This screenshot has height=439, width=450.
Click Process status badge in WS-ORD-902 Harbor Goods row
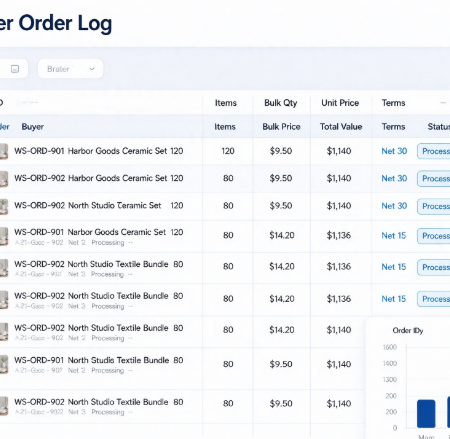434,179
